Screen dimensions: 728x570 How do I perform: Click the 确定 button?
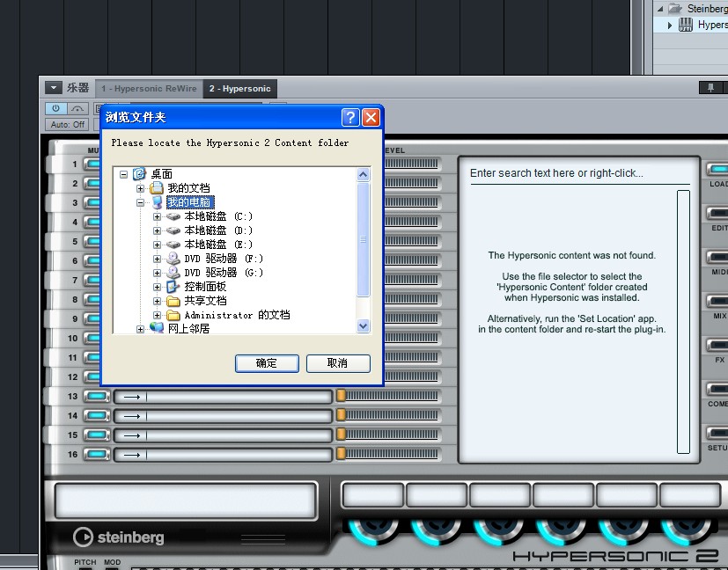267,363
